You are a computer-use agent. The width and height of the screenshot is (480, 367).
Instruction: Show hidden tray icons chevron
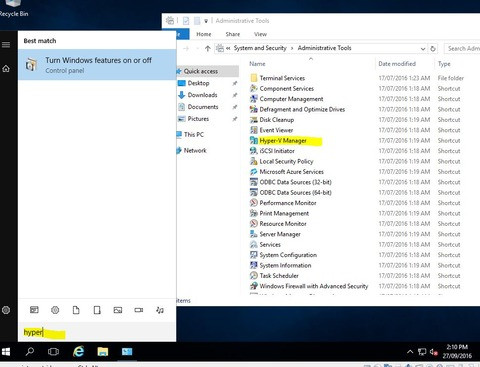(410, 352)
